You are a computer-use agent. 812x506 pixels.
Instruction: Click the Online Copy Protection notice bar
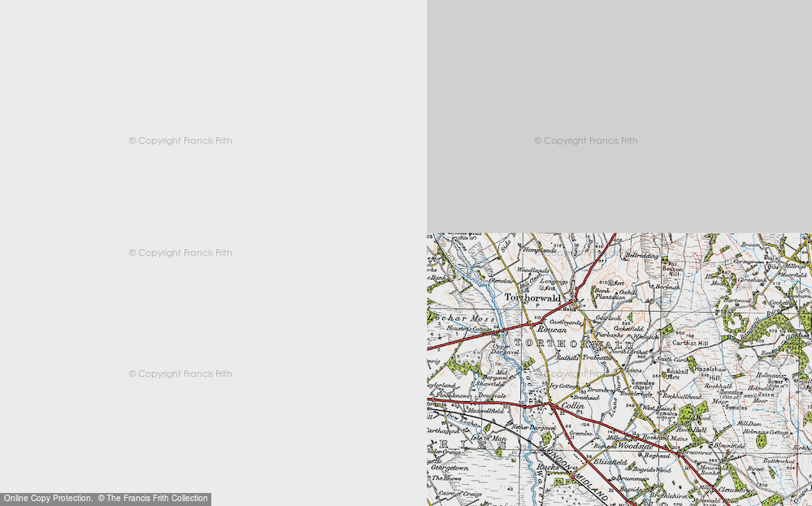(106, 499)
